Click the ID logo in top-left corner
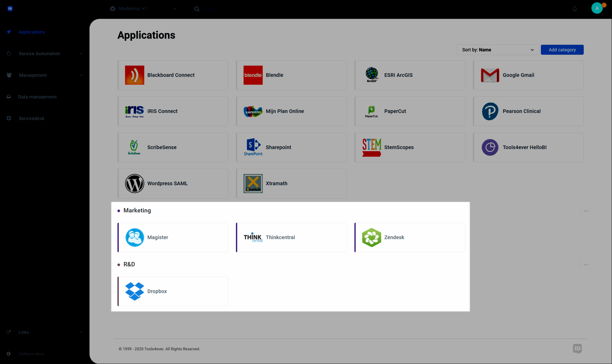 (x=10, y=9)
